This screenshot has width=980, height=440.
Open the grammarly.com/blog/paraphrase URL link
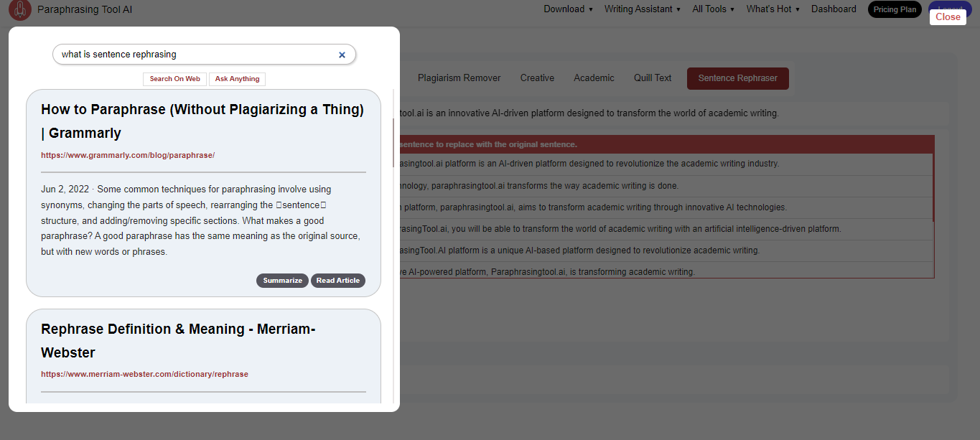coord(128,155)
